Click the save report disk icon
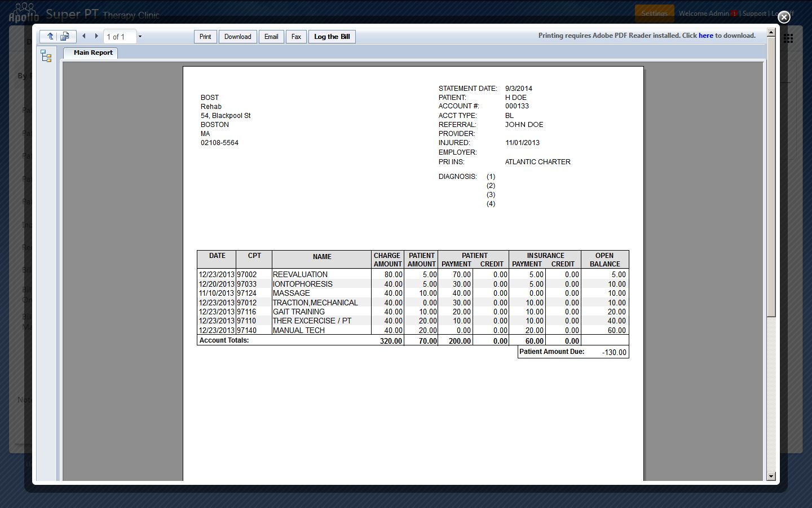 coord(65,37)
